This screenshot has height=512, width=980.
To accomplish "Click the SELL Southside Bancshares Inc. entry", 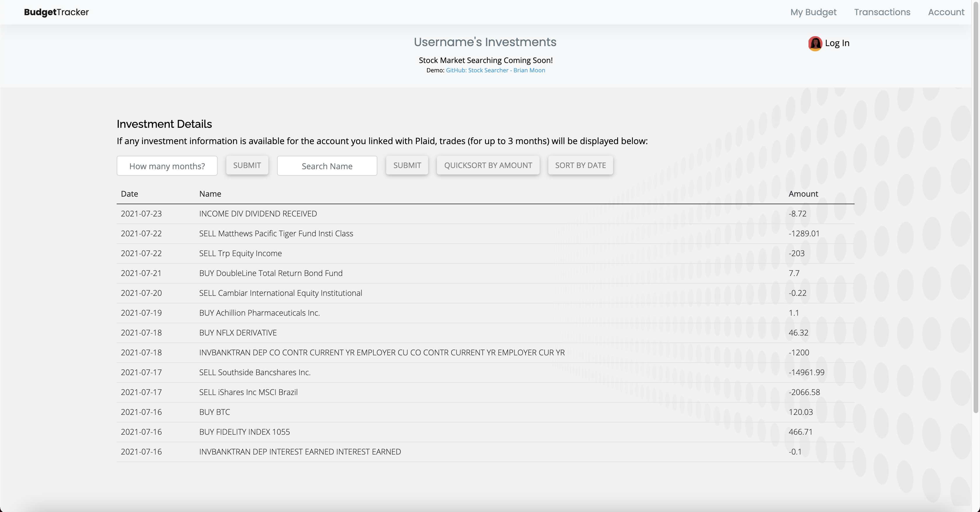I will click(255, 372).
